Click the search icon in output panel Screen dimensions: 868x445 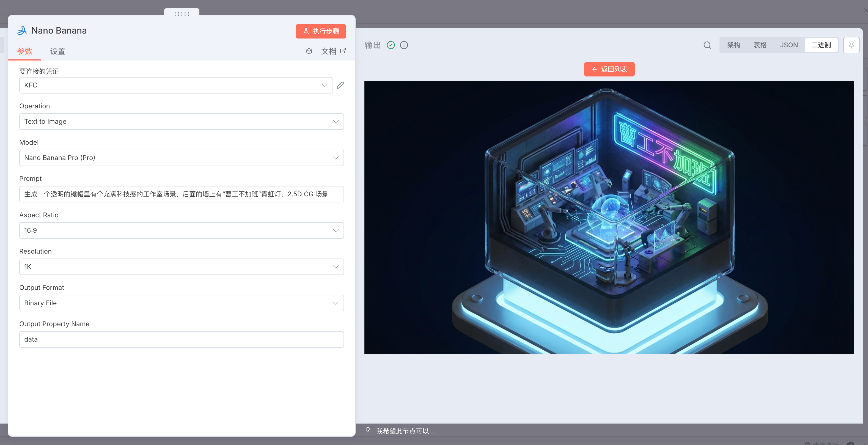[x=707, y=45]
